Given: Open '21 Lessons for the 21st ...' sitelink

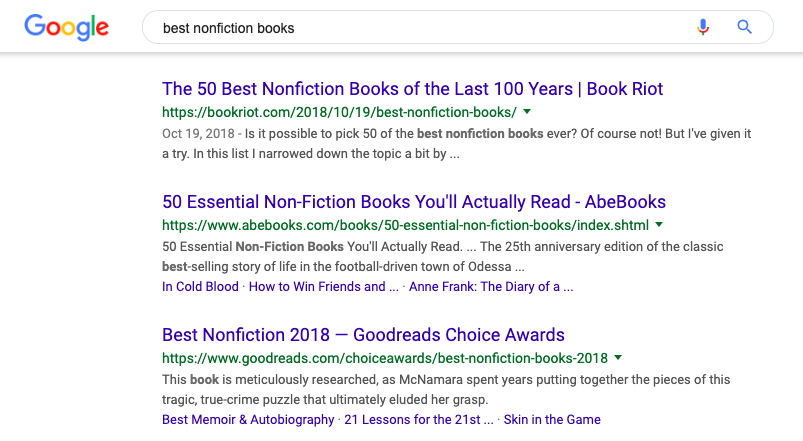Looking at the screenshot, I should (x=419, y=419).
